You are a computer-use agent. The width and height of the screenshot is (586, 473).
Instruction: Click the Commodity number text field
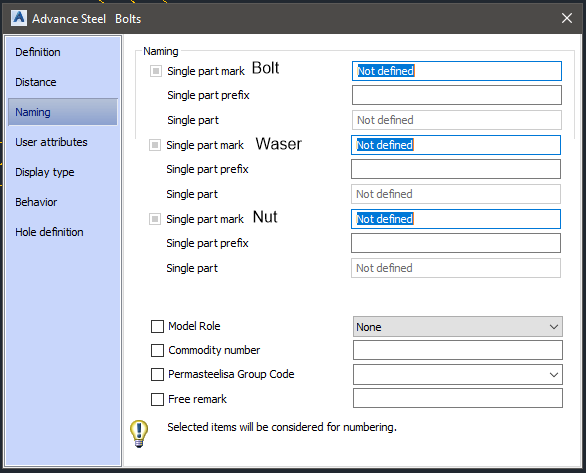click(x=457, y=350)
